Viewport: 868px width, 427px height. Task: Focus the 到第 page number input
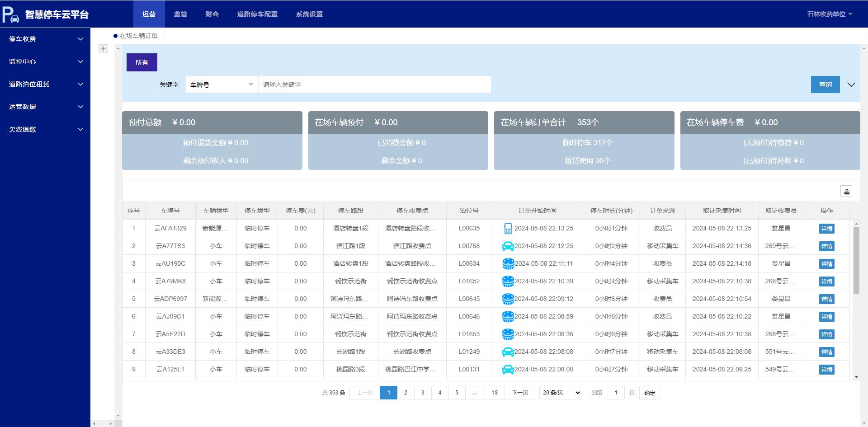[616, 393]
